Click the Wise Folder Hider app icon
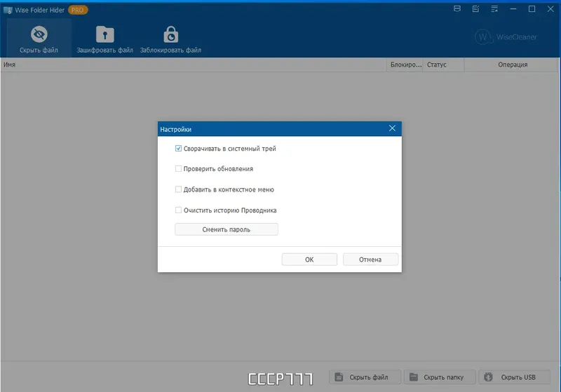Viewport: 561px width, 392px height. pos(8,10)
